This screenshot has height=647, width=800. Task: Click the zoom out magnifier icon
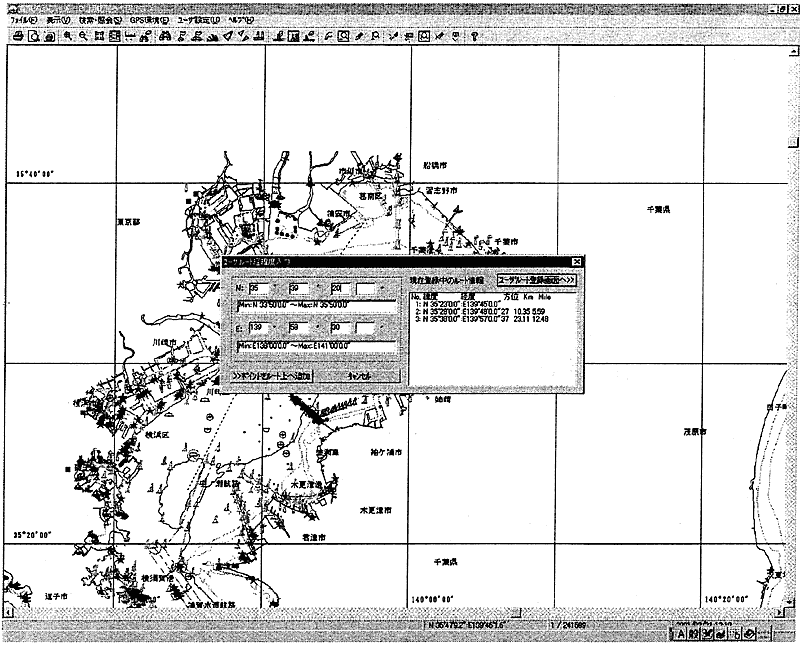pos(83,36)
